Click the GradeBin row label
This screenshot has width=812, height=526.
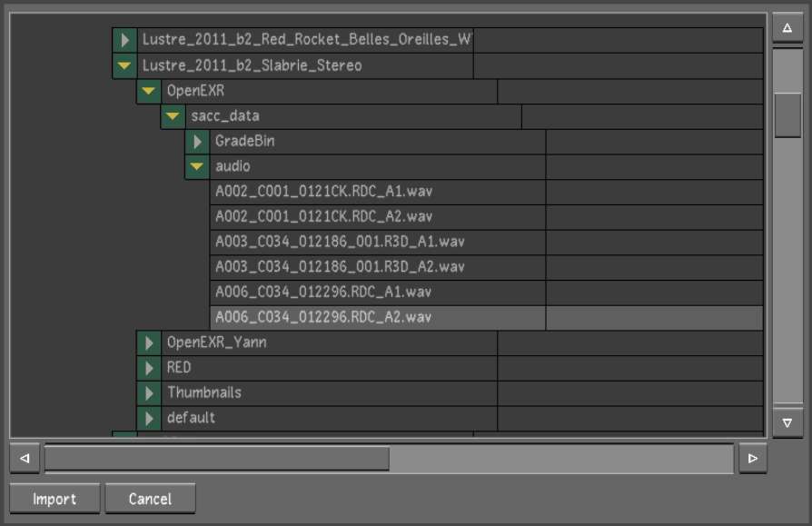pyautogui.click(x=245, y=142)
